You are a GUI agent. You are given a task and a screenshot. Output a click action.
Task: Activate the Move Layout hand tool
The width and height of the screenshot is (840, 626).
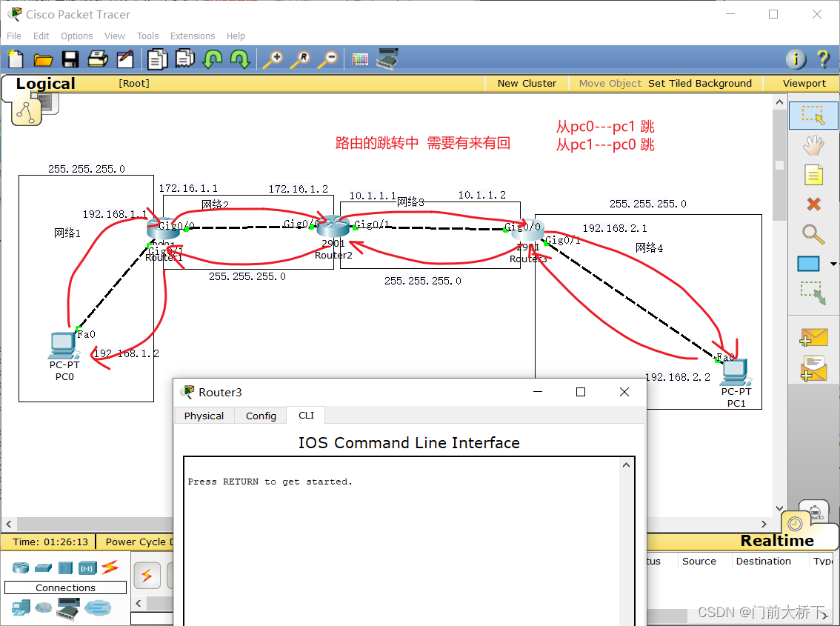813,145
